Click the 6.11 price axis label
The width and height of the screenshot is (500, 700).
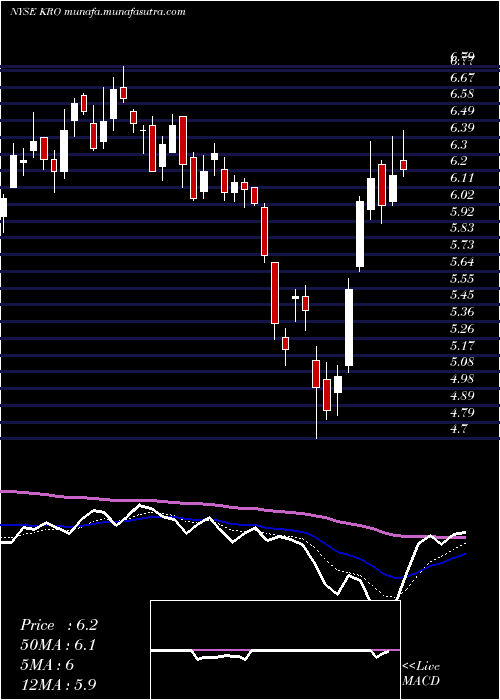pyautogui.click(x=462, y=178)
